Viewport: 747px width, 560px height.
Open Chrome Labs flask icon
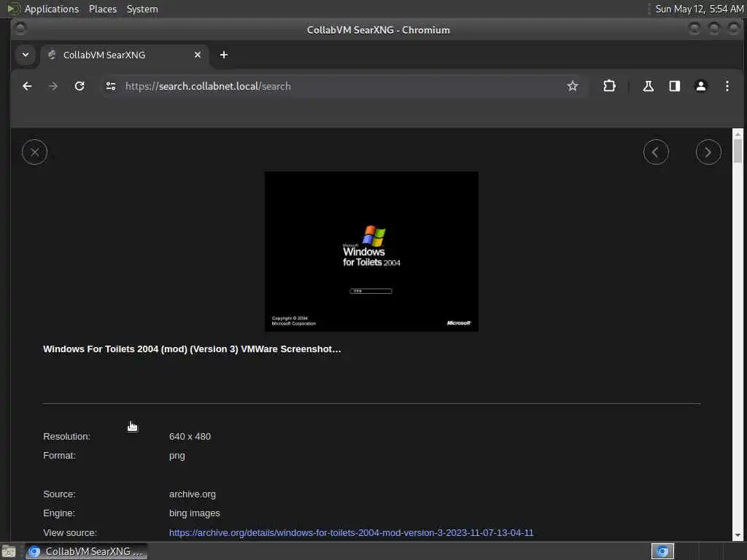pos(648,86)
